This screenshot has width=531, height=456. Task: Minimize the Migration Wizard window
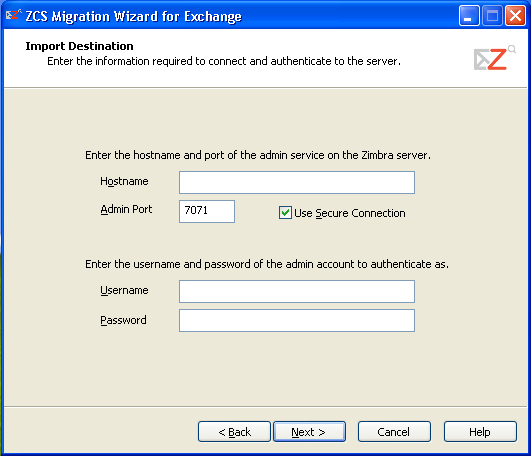(x=469, y=16)
